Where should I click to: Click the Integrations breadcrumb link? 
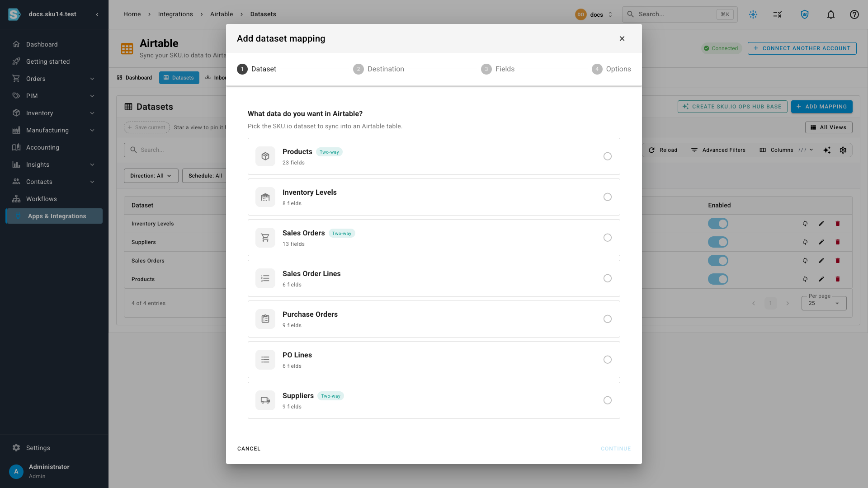[x=175, y=14]
